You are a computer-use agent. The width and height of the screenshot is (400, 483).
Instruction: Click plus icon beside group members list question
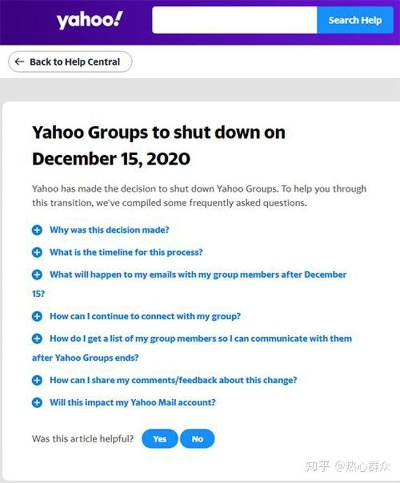tap(37, 339)
